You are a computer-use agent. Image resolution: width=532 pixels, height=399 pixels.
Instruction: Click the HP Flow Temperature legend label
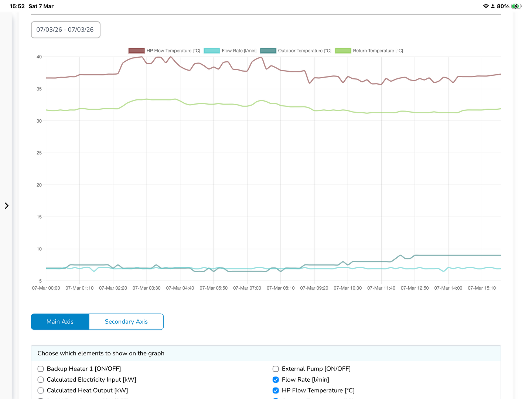click(173, 51)
